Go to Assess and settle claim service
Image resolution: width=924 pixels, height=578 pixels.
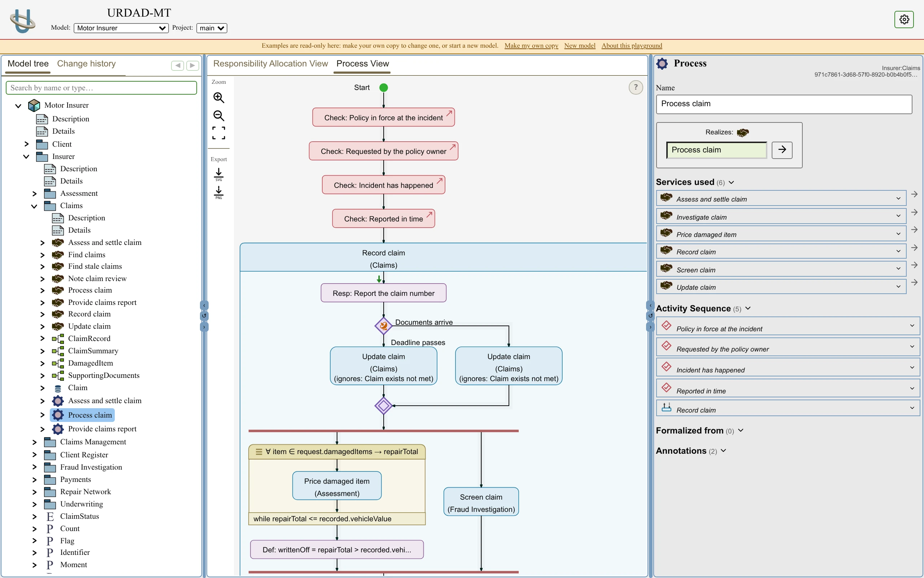(915, 194)
